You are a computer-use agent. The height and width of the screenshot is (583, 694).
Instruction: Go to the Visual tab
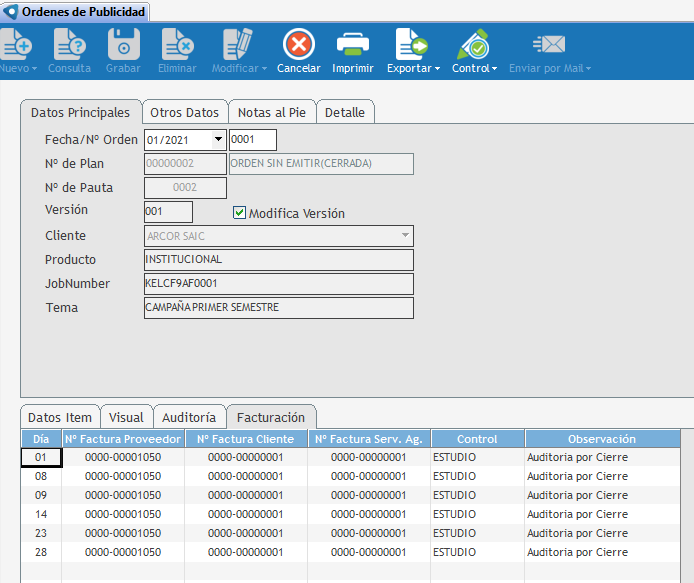tap(126, 417)
